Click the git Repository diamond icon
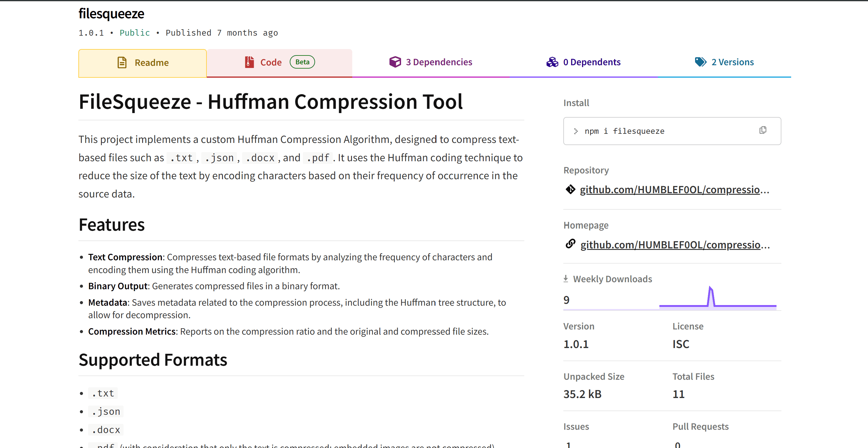 click(x=570, y=190)
